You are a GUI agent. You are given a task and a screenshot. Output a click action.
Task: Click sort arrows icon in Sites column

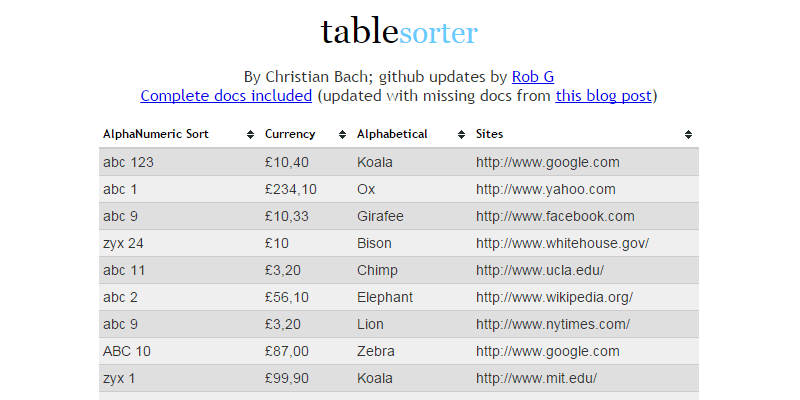[x=688, y=135]
